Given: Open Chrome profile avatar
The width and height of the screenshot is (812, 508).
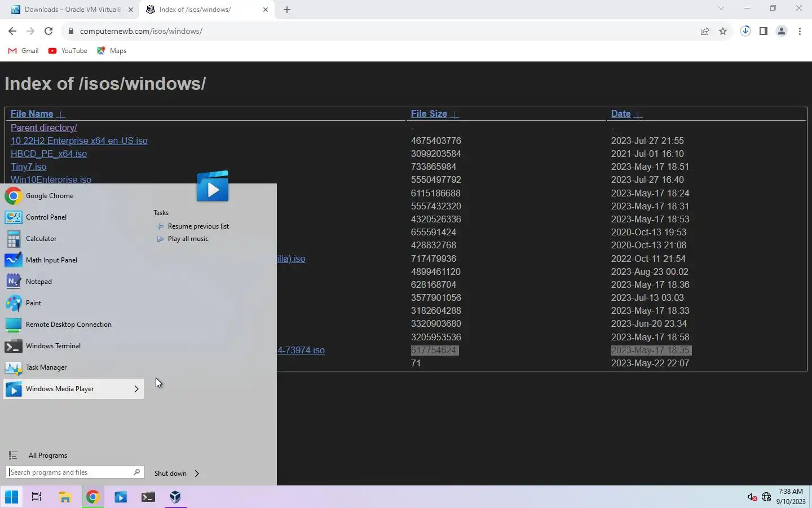Looking at the screenshot, I should pyautogui.click(x=782, y=32).
